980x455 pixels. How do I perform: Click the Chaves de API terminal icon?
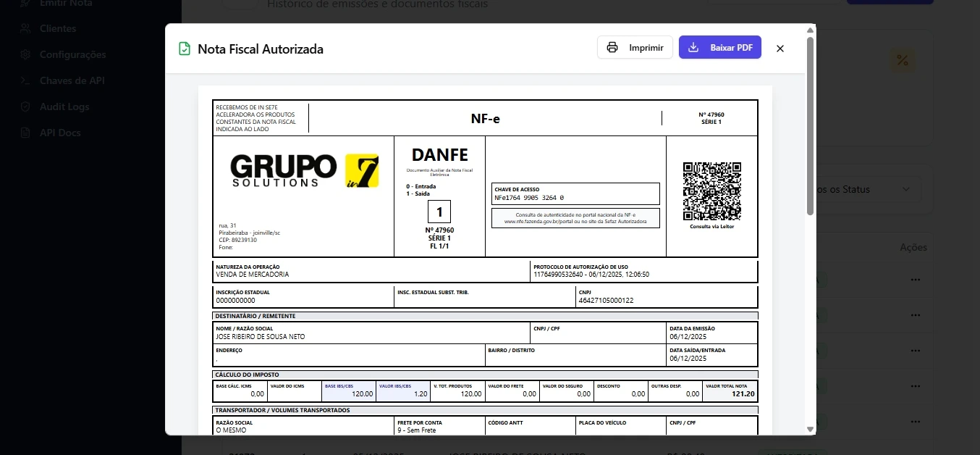point(26,81)
